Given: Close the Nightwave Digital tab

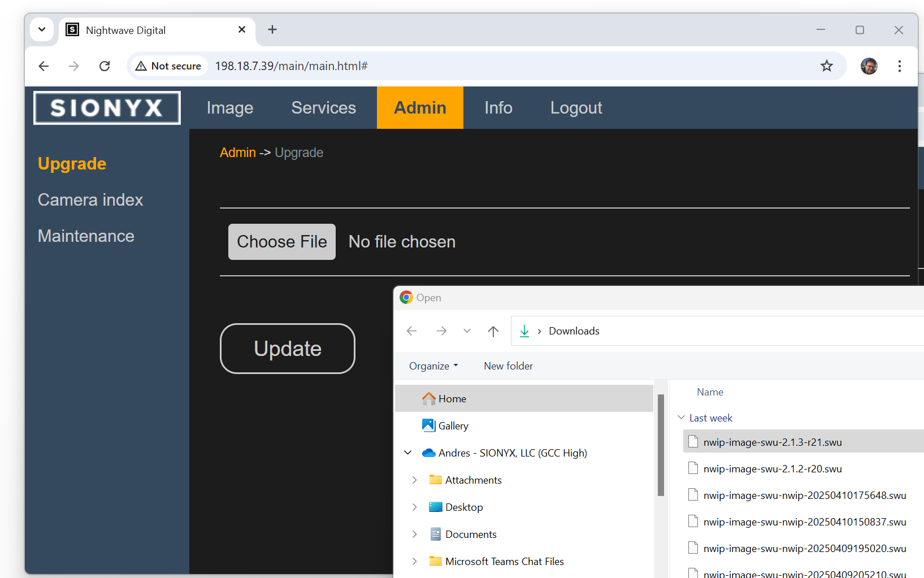Looking at the screenshot, I should pyautogui.click(x=242, y=30).
